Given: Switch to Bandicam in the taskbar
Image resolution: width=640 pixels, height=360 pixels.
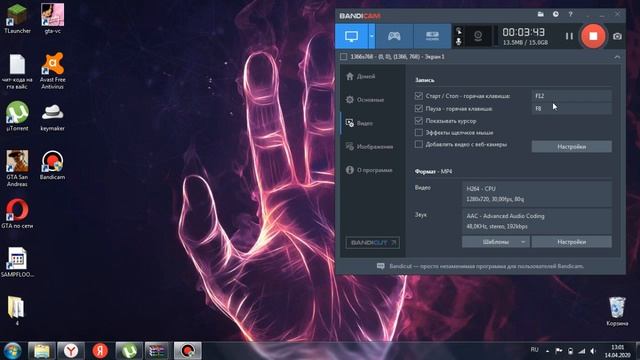Looking at the screenshot, I should [188, 351].
